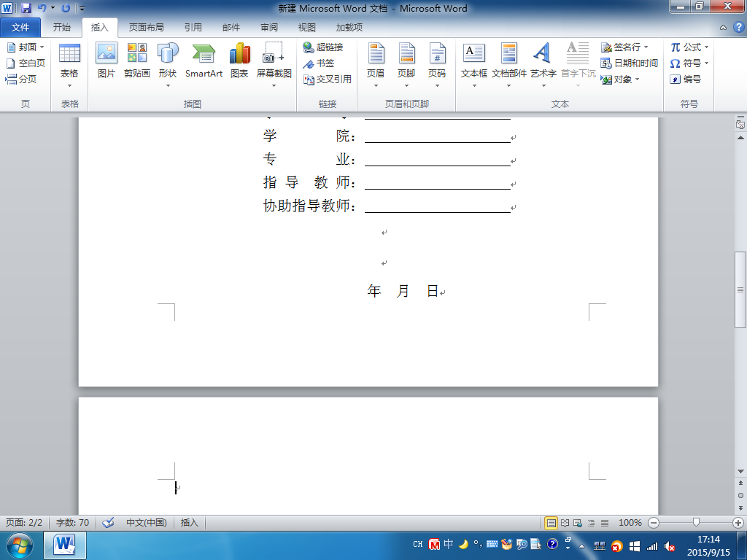Customize the quick access toolbar dropdown
Viewport: 747px width, 560px height.
pos(82,8)
